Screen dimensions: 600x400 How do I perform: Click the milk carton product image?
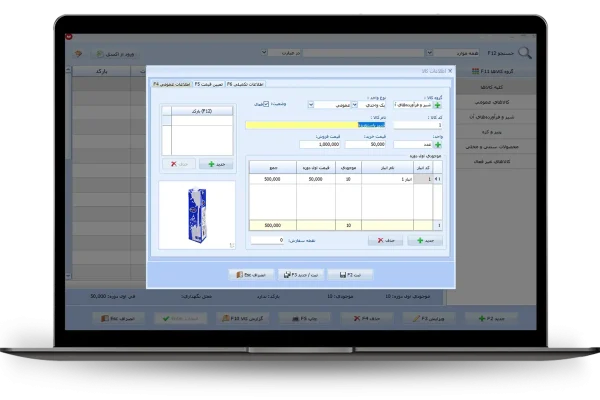(197, 215)
